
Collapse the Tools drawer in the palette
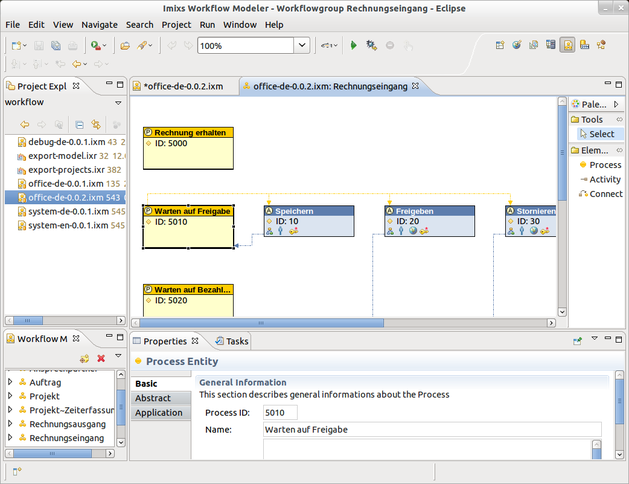592,119
